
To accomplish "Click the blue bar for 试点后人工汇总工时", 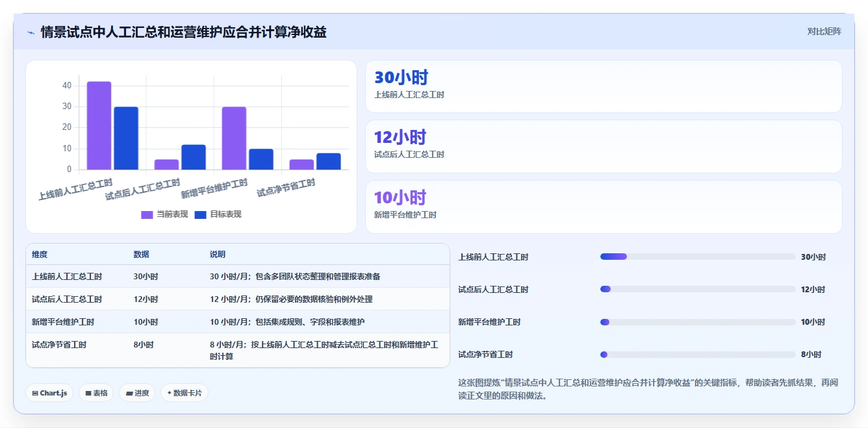I will tap(194, 157).
